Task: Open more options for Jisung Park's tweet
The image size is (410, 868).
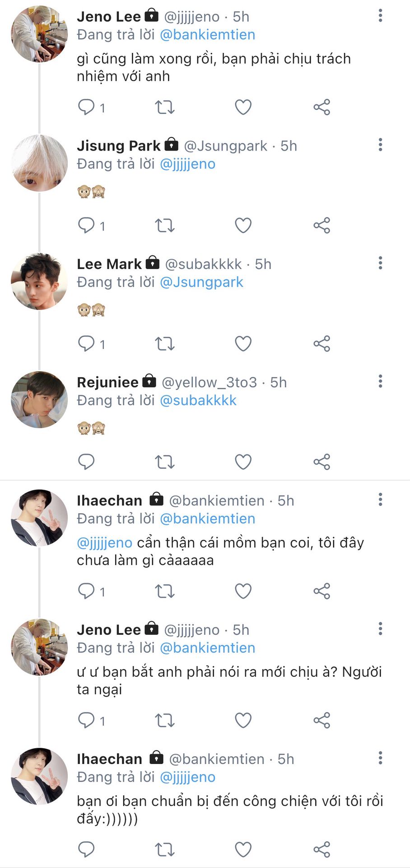Action: point(380,145)
